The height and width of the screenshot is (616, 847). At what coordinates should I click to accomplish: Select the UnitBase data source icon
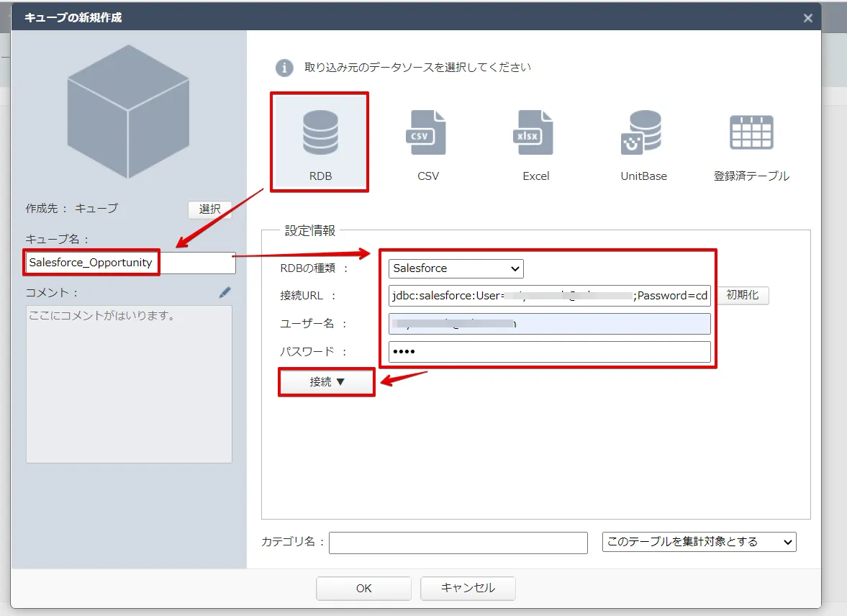tap(643, 140)
